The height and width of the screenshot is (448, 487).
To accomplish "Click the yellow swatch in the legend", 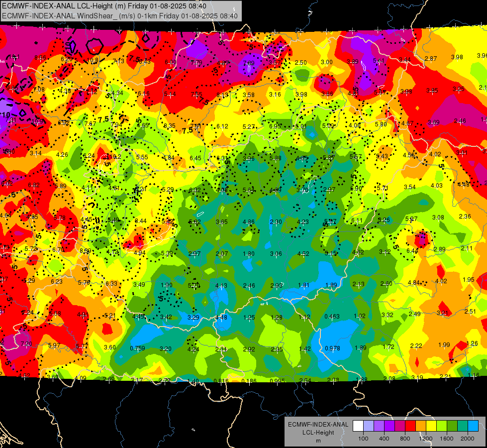I will (431, 426).
